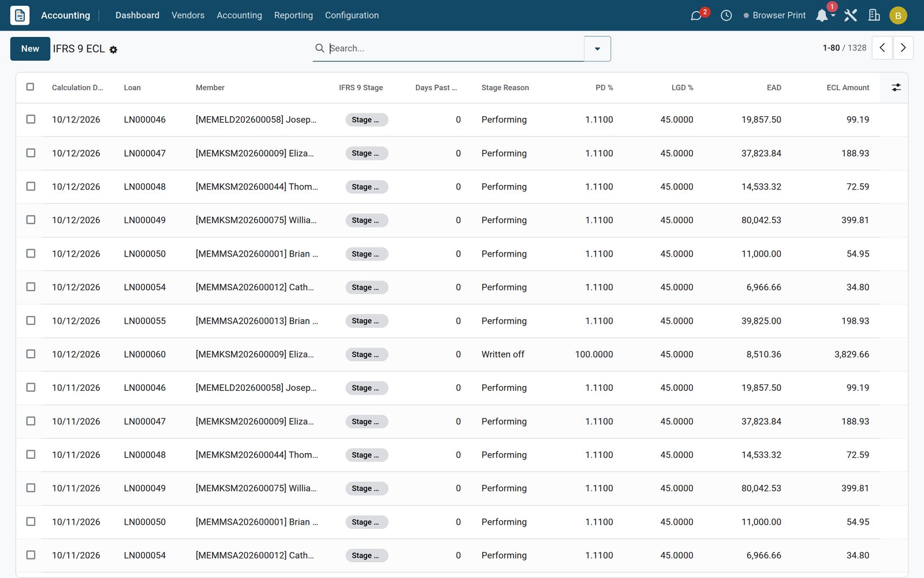Open 10/11/2026 LN000050 loan cell

(x=144, y=522)
